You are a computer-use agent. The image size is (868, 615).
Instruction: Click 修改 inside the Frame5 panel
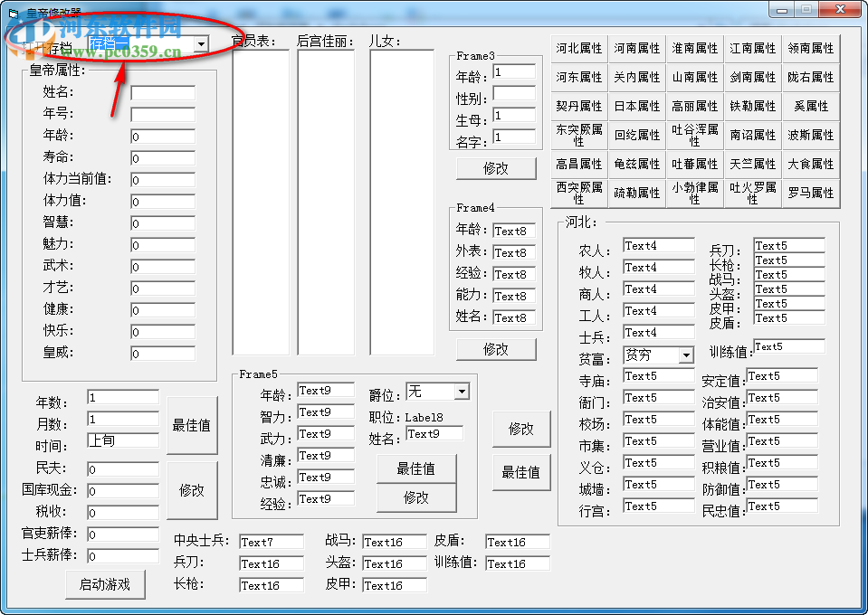point(416,498)
